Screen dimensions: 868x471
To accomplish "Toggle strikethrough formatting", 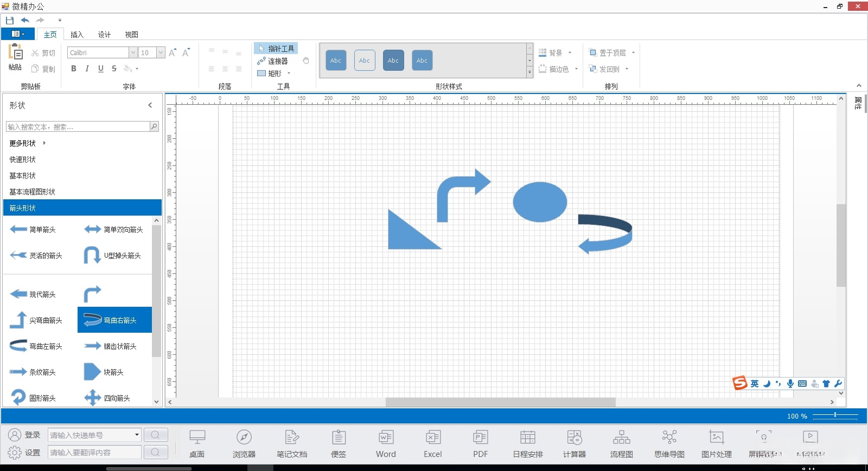I will coord(114,68).
